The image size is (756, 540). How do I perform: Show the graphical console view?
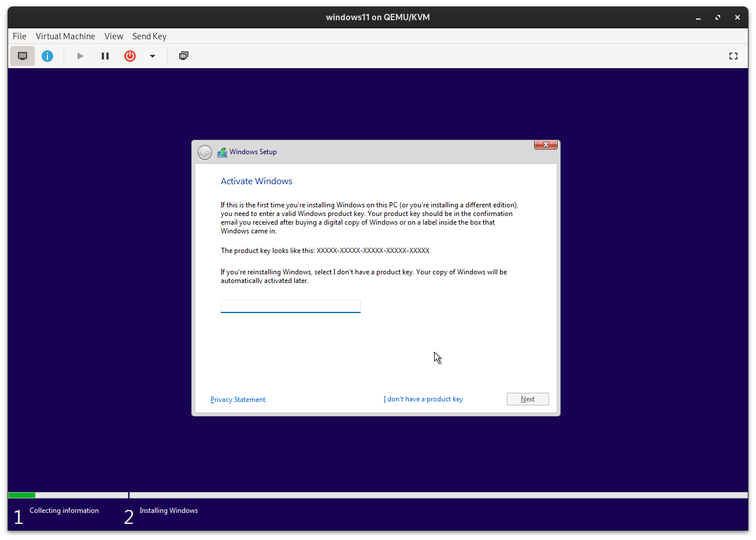point(23,56)
